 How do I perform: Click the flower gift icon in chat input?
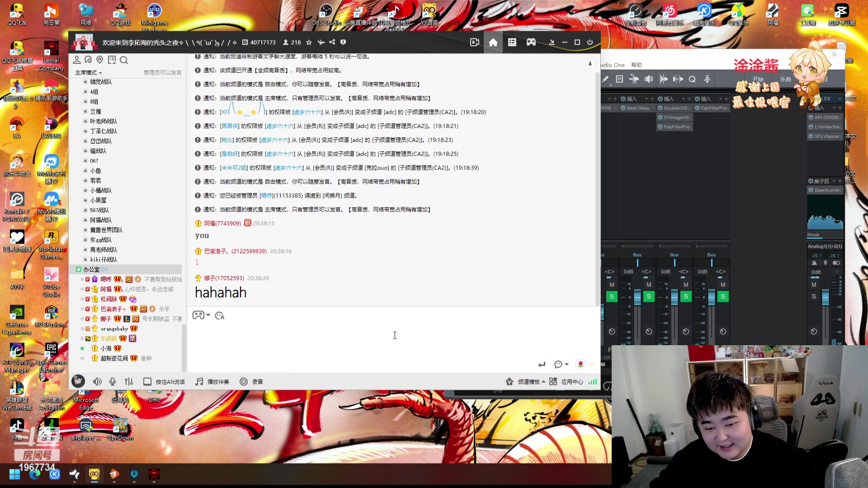(580, 364)
